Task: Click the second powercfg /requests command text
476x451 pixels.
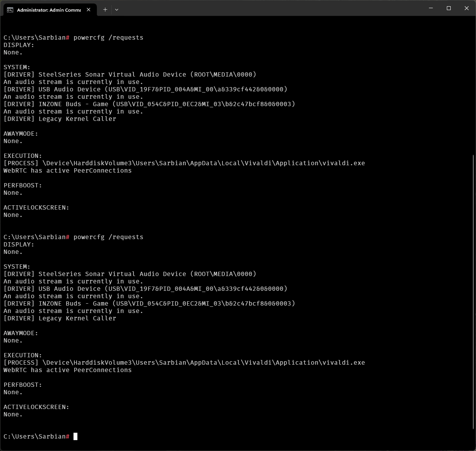Action: (108, 237)
